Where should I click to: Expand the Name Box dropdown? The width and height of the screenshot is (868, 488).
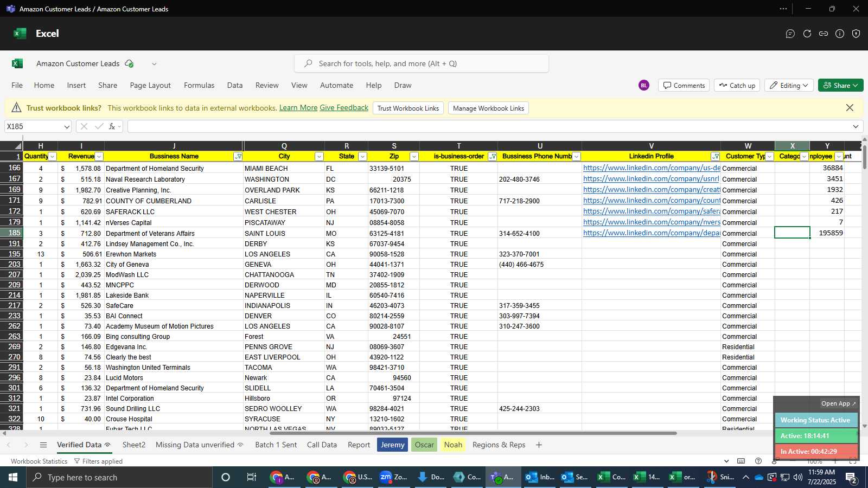67,126
